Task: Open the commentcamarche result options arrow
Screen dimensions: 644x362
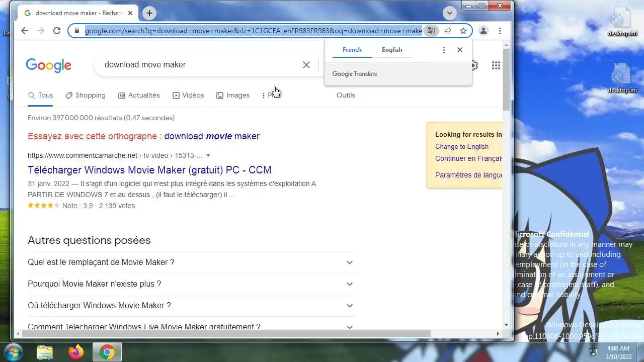Action: click(208, 156)
